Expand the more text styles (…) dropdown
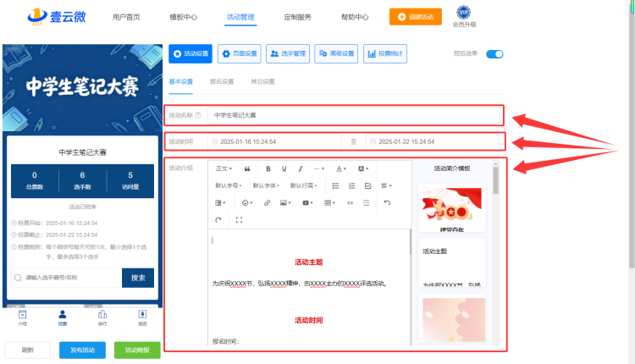Image resolution: width=635 pixels, height=364 pixels. [319, 168]
